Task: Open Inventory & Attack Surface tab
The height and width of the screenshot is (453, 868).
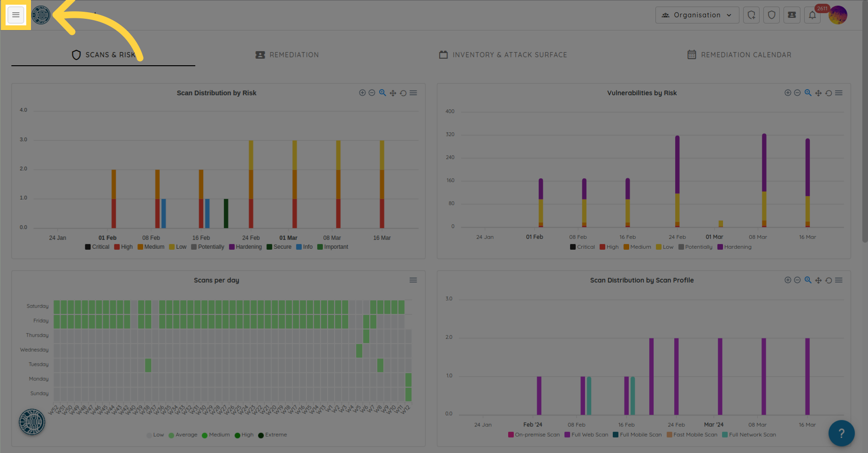Action: tap(503, 55)
